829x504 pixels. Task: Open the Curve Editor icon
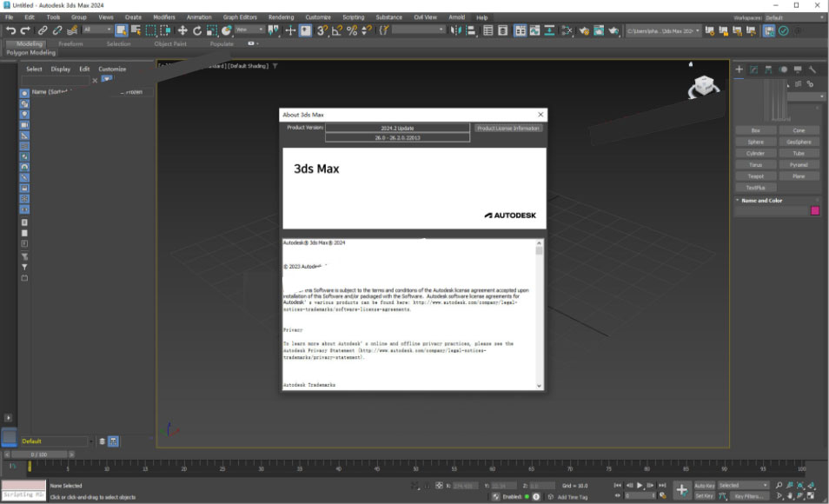pyautogui.click(x=535, y=30)
